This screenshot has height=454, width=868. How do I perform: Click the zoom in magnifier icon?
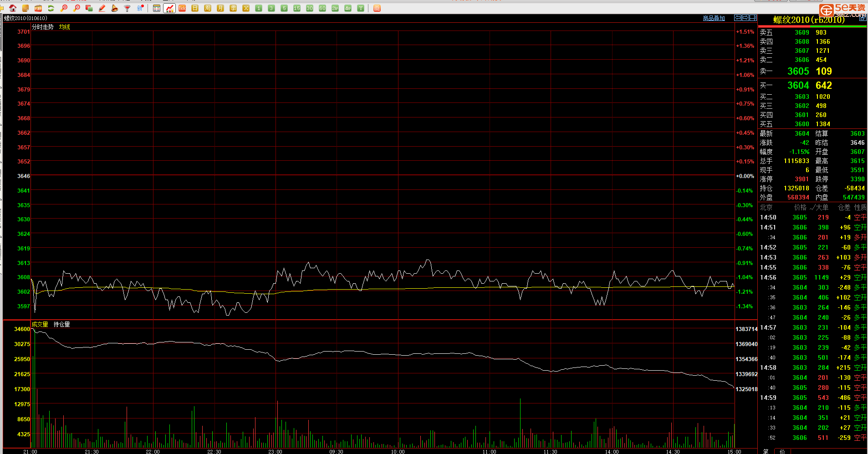click(64, 8)
